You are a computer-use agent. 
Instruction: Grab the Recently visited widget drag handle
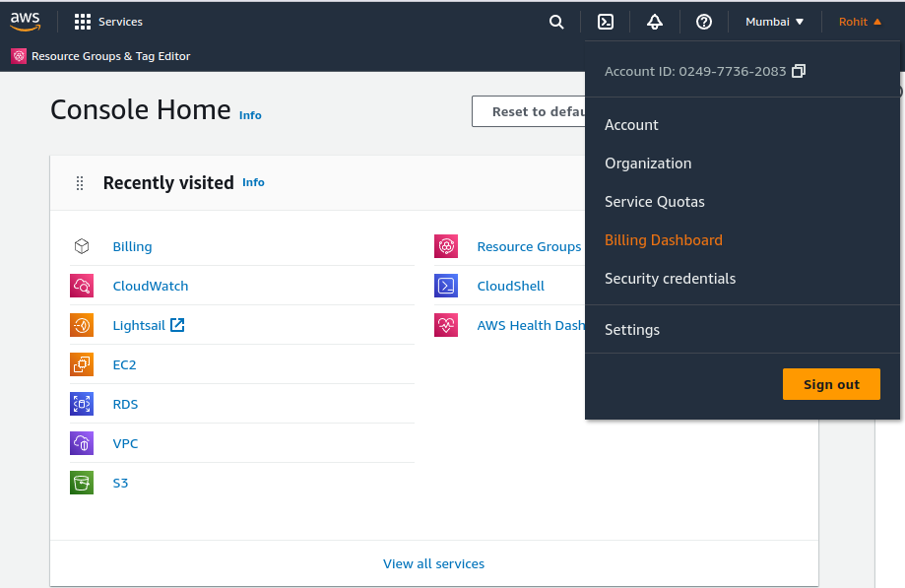point(80,183)
